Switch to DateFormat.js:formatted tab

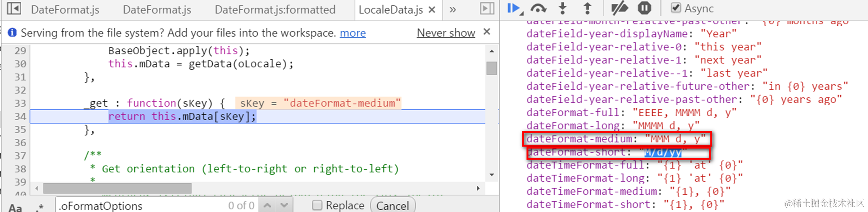click(x=275, y=10)
